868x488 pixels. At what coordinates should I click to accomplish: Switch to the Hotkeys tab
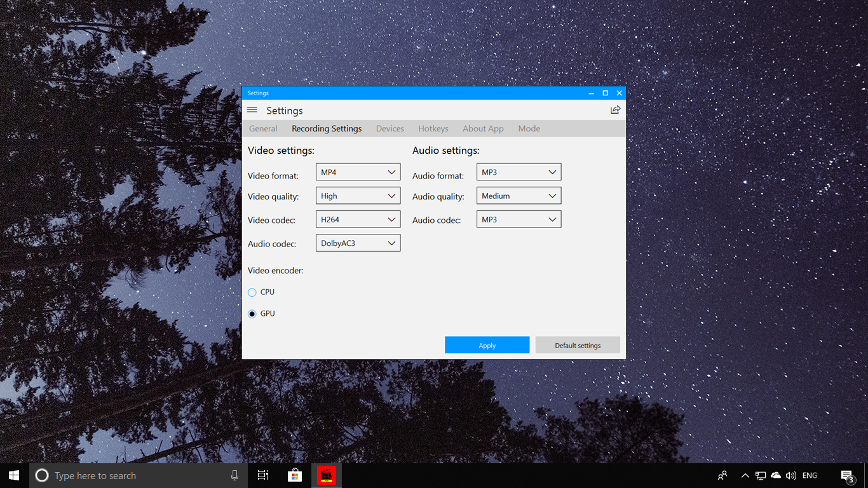pyautogui.click(x=433, y=128)
